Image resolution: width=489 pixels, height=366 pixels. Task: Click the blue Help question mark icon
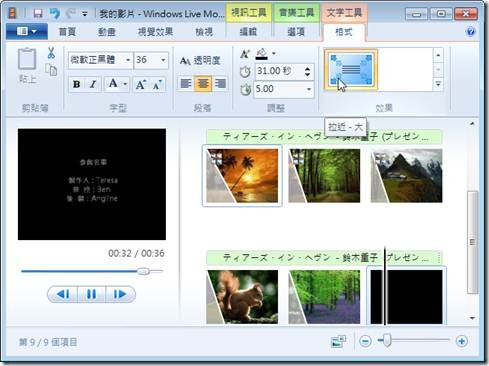coord(470,32)
